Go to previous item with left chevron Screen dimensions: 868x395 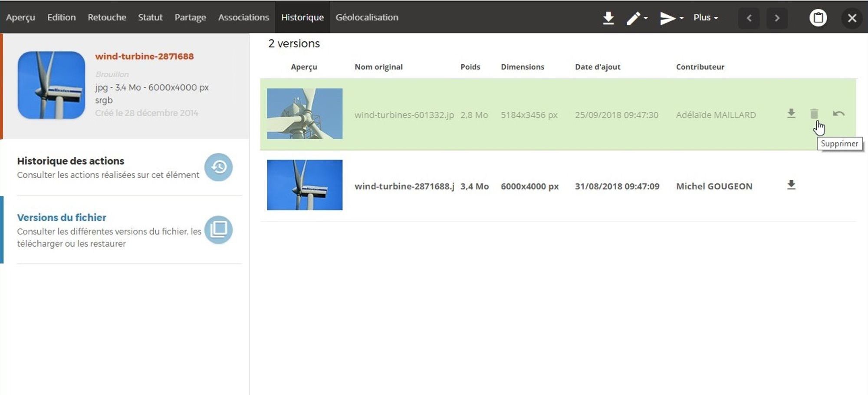click(749, 18)
